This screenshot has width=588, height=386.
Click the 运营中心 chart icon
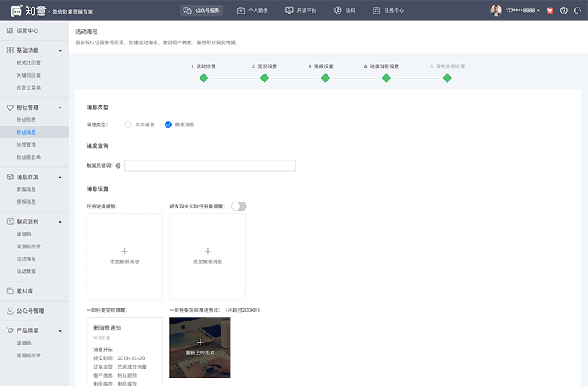pos(10,30)
